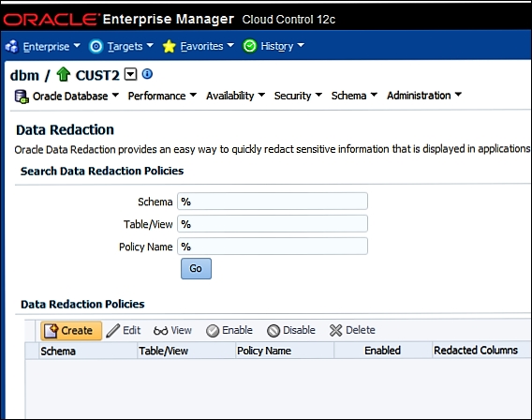This screenshot has height=420, width=532.
Task: Expand the CUST2 target dropdown box
Action: pos(130,74)
